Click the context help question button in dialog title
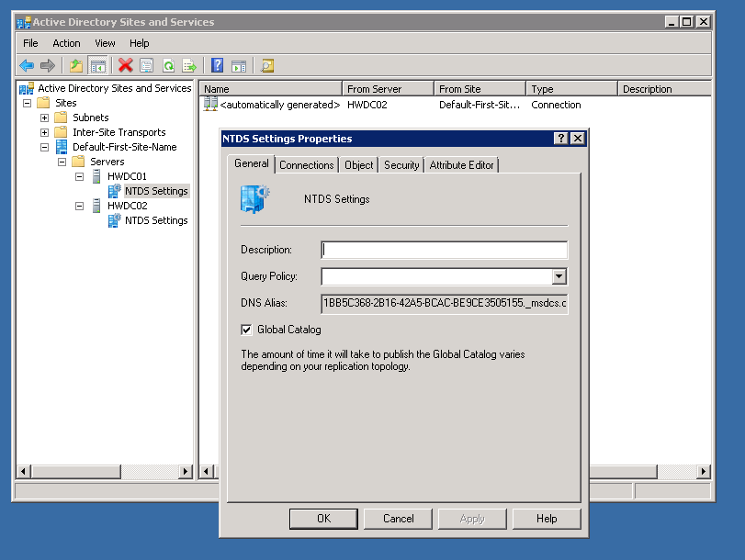The height and width of the screenshot is (560, 745). tap(561, 139)
